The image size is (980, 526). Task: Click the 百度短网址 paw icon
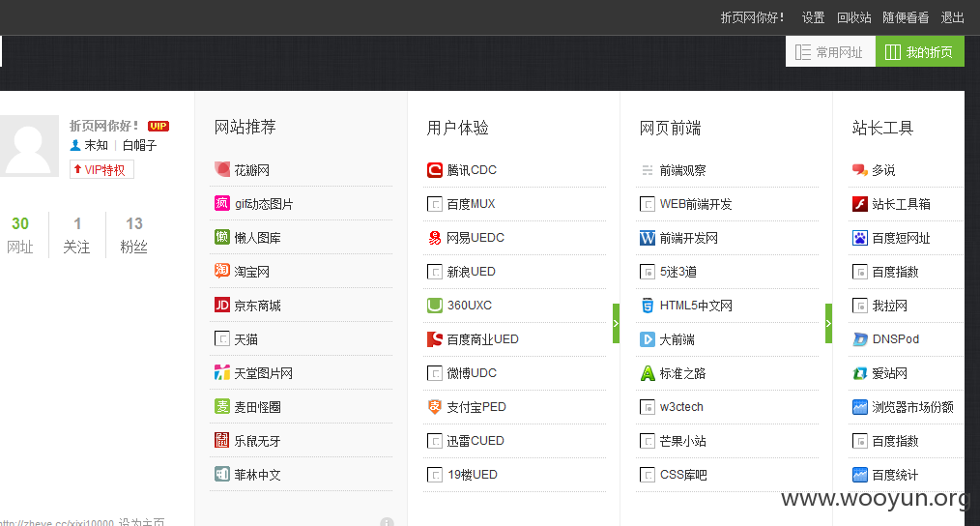(x=860, y=238)
